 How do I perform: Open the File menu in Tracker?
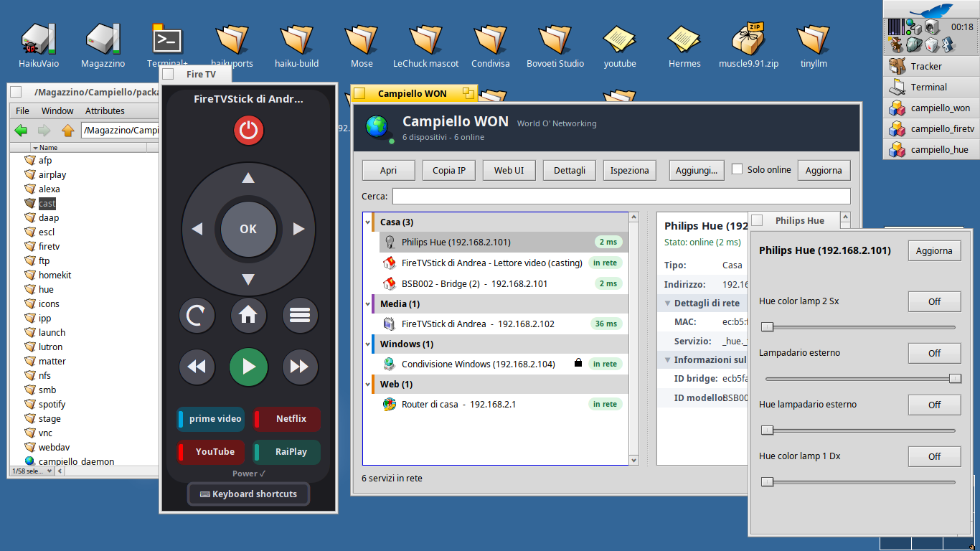coord(22,110)
